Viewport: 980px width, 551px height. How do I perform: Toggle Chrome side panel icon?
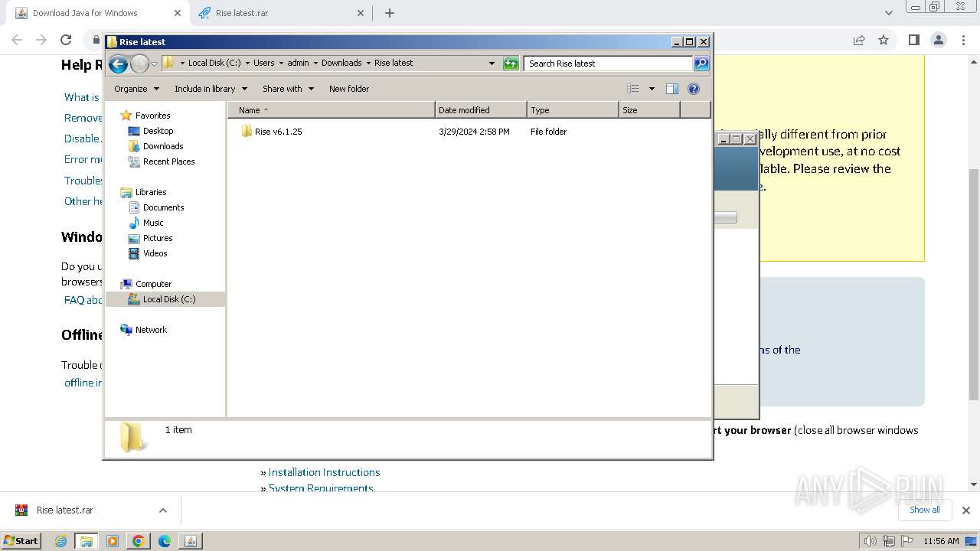click(x=913, y=40)
